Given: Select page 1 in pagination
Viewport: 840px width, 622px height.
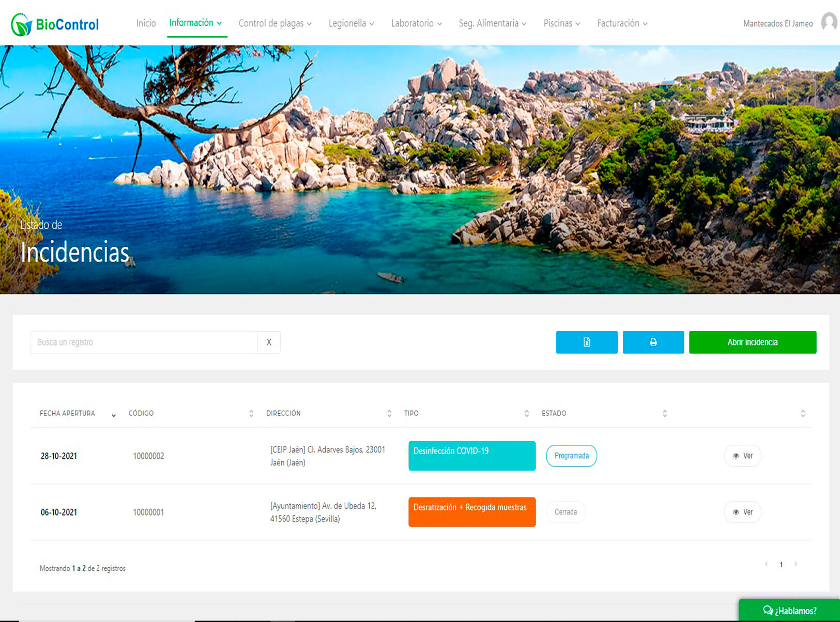Looking at the screenshot, I should (x=781, y=564).
